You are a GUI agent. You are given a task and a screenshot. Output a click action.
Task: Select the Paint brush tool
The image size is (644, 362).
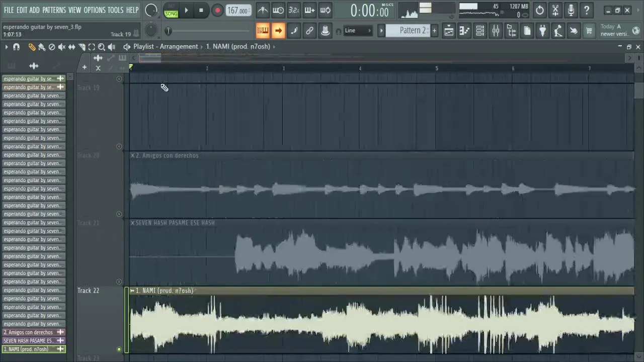42,47
